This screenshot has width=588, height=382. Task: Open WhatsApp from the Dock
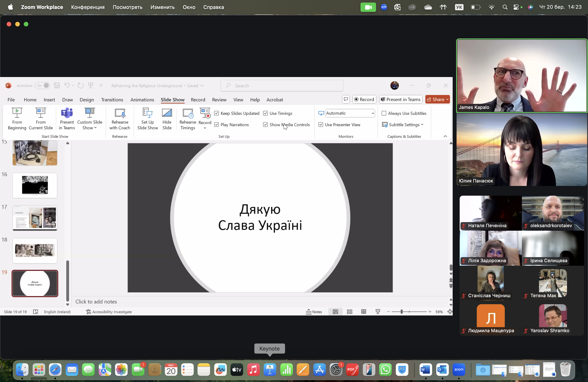385,370
